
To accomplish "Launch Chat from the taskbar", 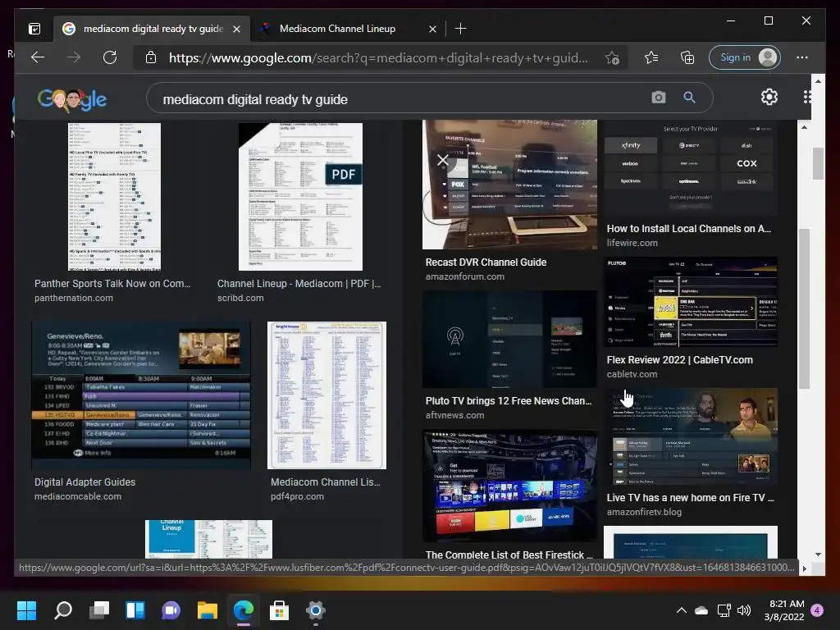I will (x=171, y=610).
